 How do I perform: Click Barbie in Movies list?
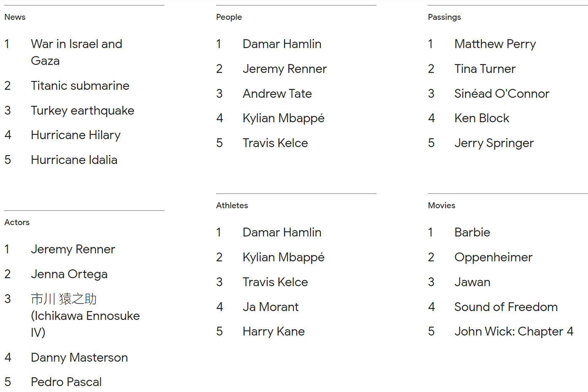pyautogui.click(x=473, y=232)
